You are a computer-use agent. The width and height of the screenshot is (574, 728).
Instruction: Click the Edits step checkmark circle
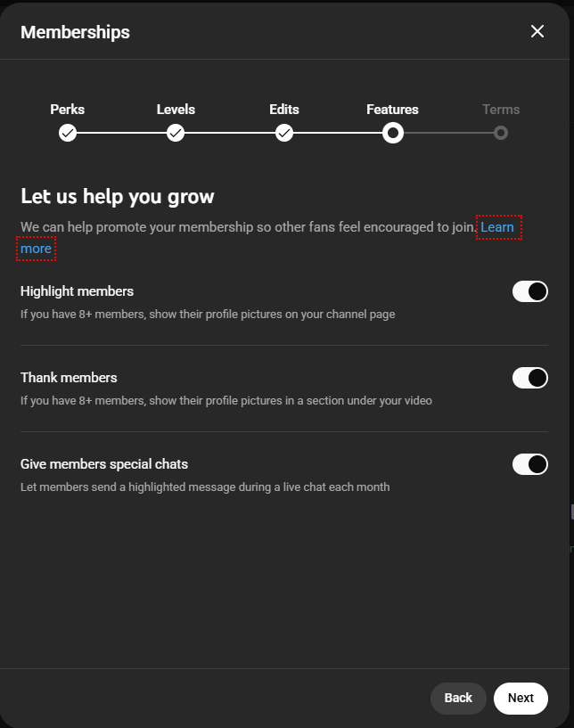pos(283,133)
